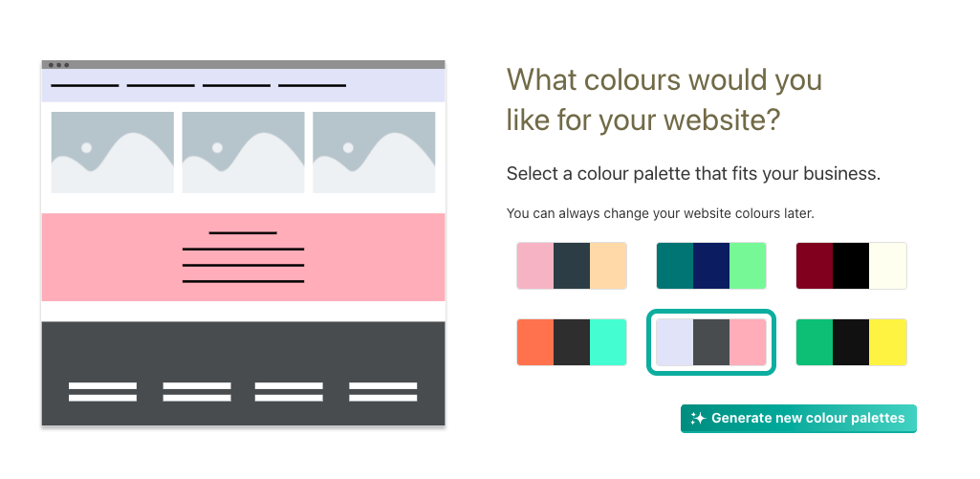Click the third image placeholder in preview
The width and height of the screenshot is (980, 479).
pos(374,153)
